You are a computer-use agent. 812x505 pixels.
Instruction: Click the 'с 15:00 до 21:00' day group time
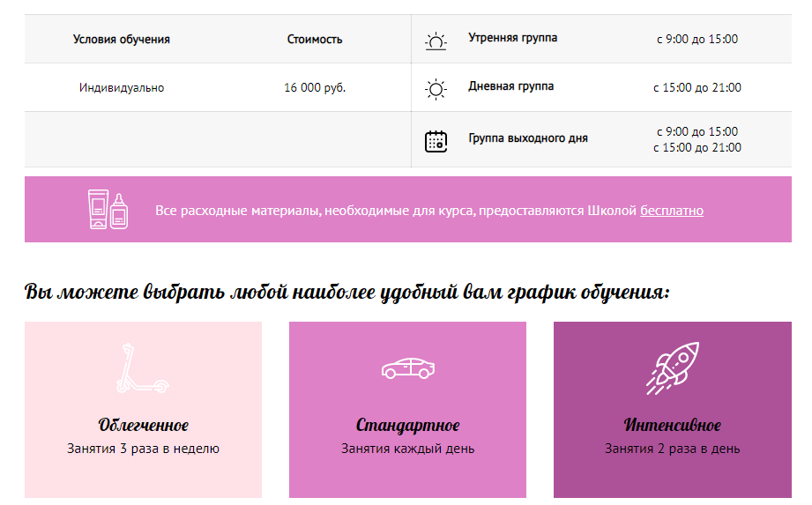(x=697, y=88)
